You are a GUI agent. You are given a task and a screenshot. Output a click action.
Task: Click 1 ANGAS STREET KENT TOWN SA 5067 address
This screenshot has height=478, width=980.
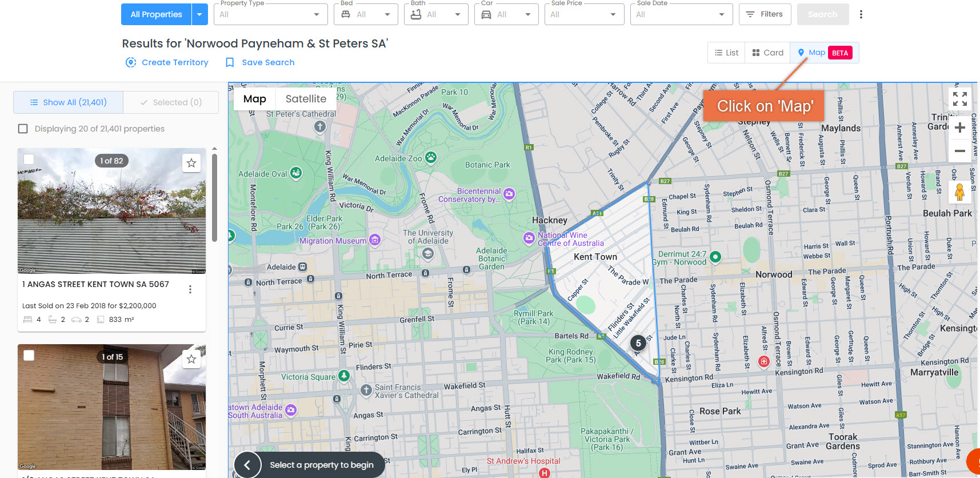pyautogui.click(x=95, y=284)
